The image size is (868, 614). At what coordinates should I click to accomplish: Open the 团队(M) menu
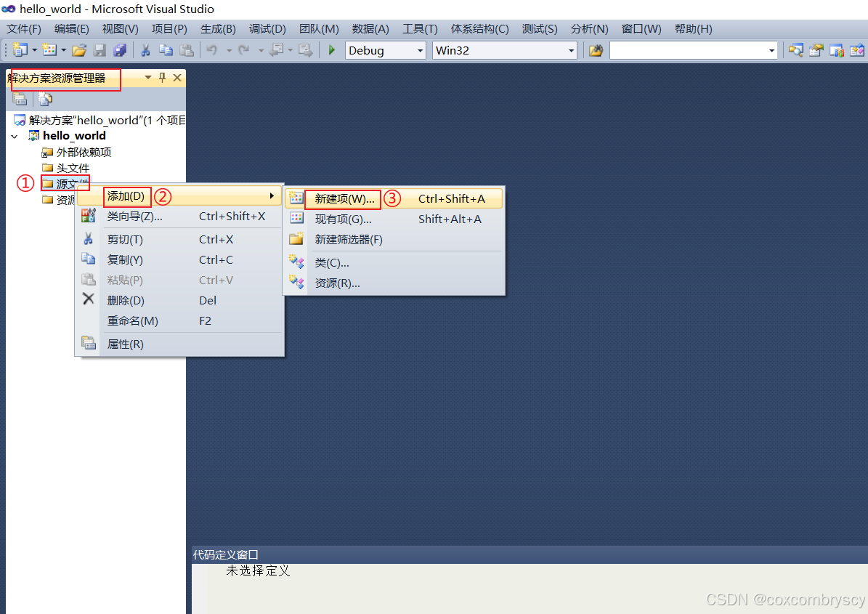[319, 29]
